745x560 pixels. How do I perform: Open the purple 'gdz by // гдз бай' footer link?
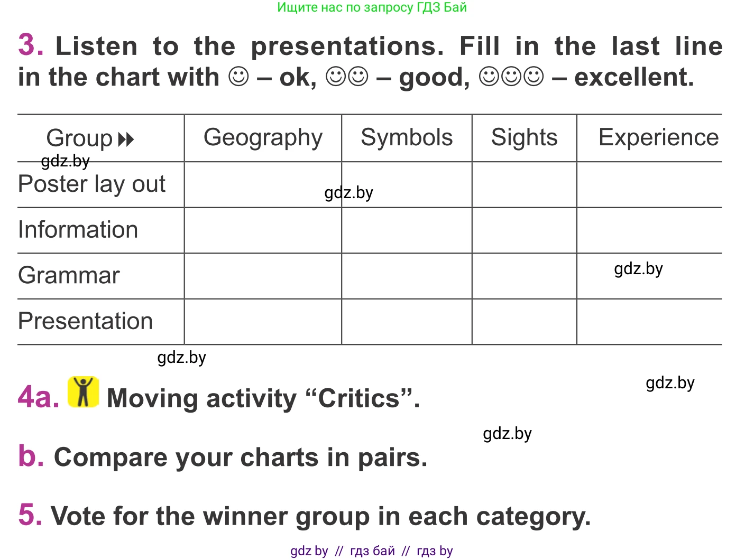[372, 551]
